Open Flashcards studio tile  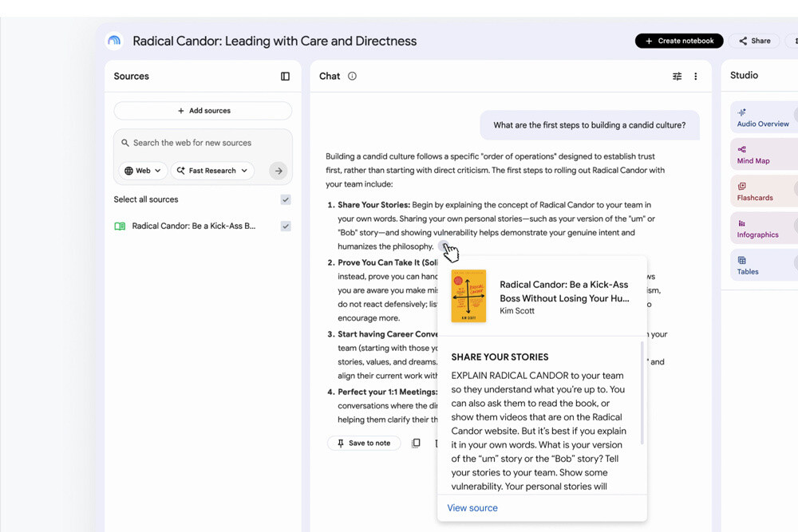coord(764,191)
